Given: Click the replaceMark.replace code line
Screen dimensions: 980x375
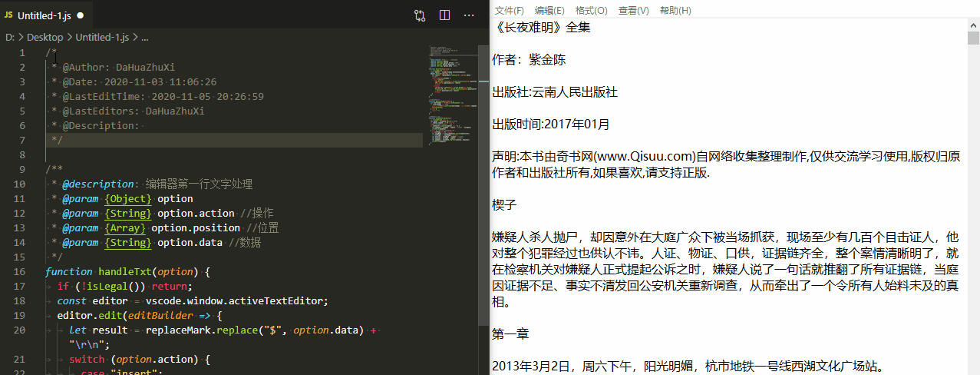Looking at the screenshot, I should click(226, 330).
